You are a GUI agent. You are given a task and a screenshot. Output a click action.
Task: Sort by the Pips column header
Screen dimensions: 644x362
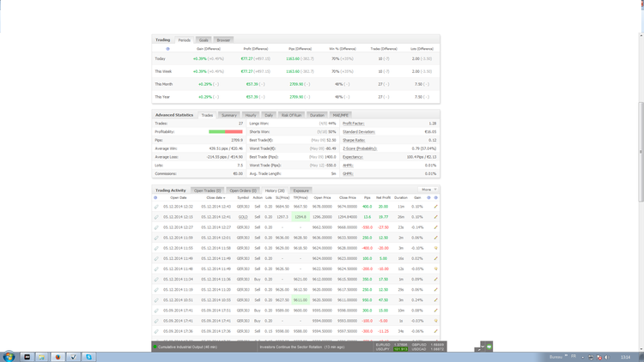click(368, 198)
